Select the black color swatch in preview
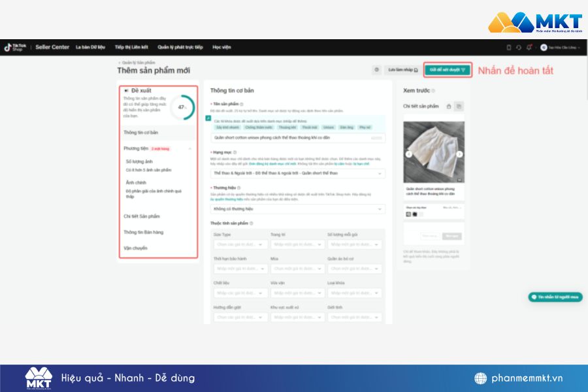 pos(415,214)
